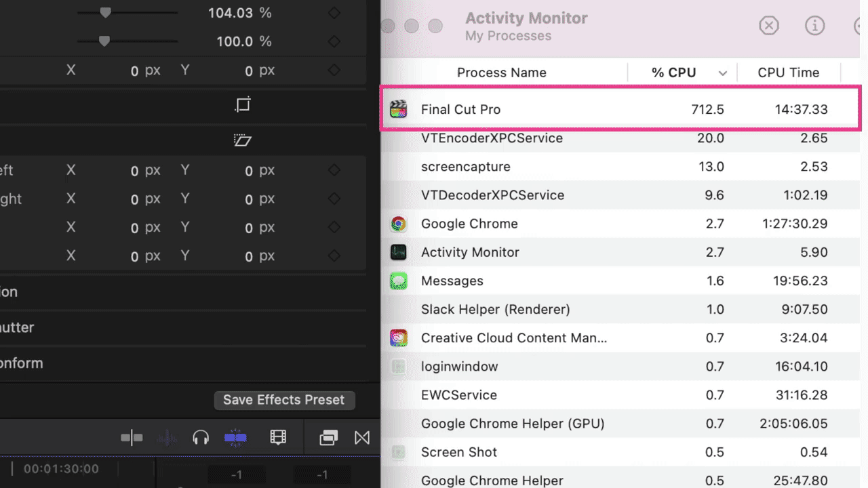
Task: Click the Crop icon in the inspector
Action: pos(243,104)
